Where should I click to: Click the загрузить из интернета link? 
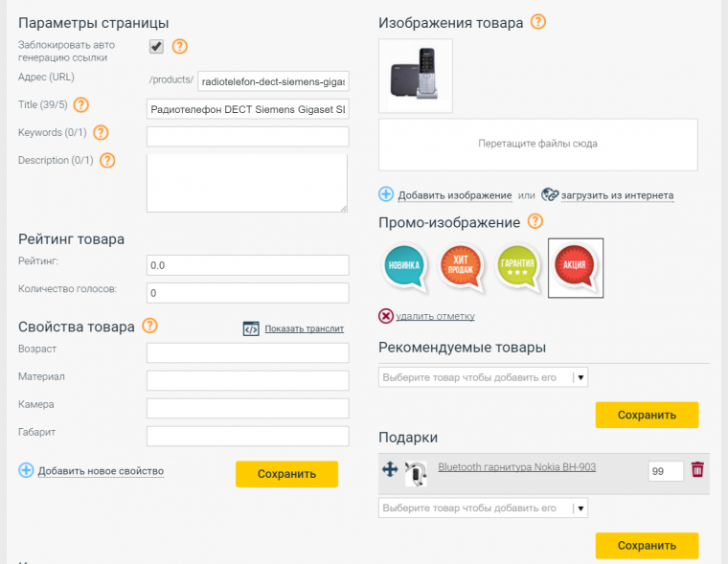tap(617, 195)
